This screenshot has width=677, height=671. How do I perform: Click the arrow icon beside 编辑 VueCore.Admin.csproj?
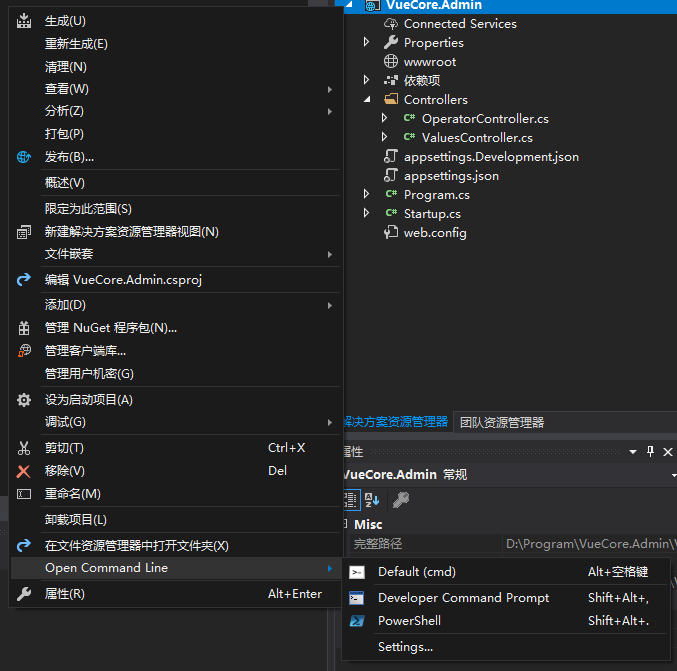point(24,279)
